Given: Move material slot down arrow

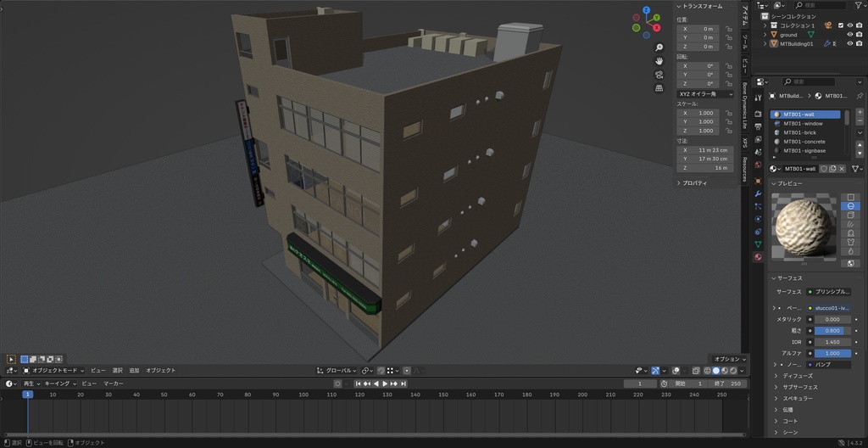Looking at the screenshot, I should [x=860, y=153].
